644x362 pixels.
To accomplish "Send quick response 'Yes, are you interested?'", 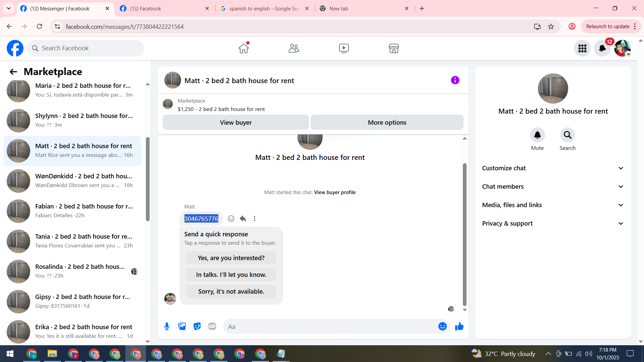I will (231, 258).
